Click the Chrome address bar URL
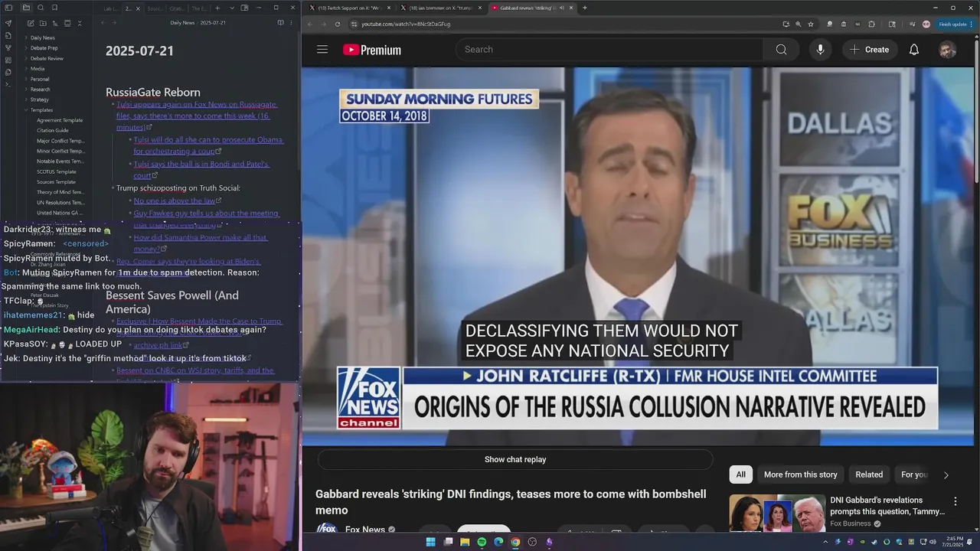The height and width of the screenshot is (551, 980). [x=406, y=24]
